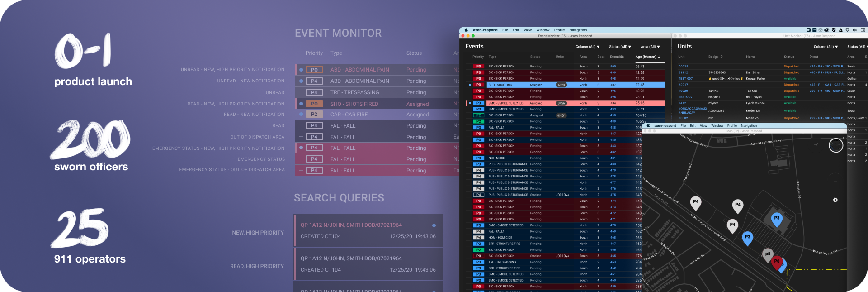This screenshot has width=868, height=292.
Task: Open event ID link 500
Action: click(613, 67)
